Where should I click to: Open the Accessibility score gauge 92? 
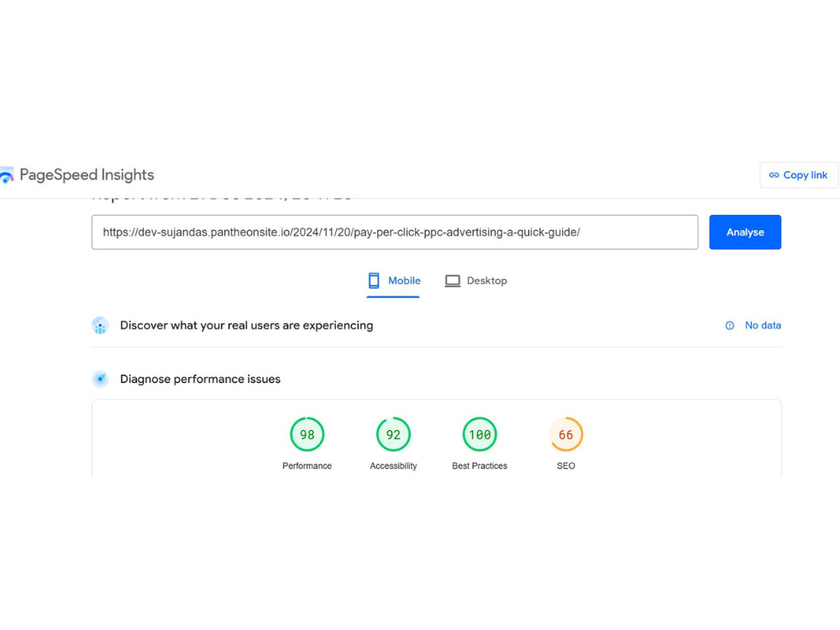click(393, 434)
